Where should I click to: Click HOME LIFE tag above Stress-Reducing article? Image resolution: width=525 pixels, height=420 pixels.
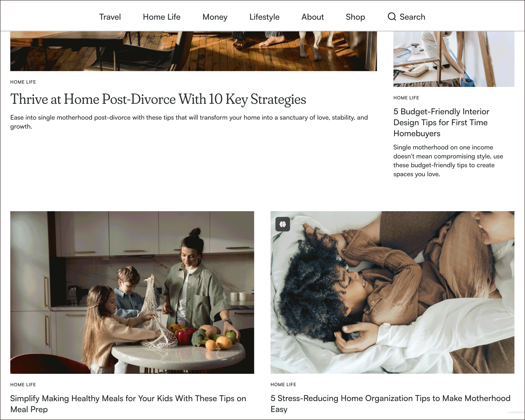(x=283, y=385)
